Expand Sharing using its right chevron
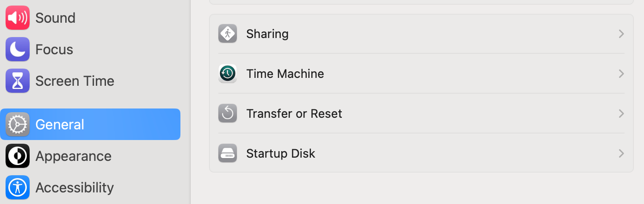Image resolution: width=644 pixels, height=204 pixels. (x=621, y=34)
